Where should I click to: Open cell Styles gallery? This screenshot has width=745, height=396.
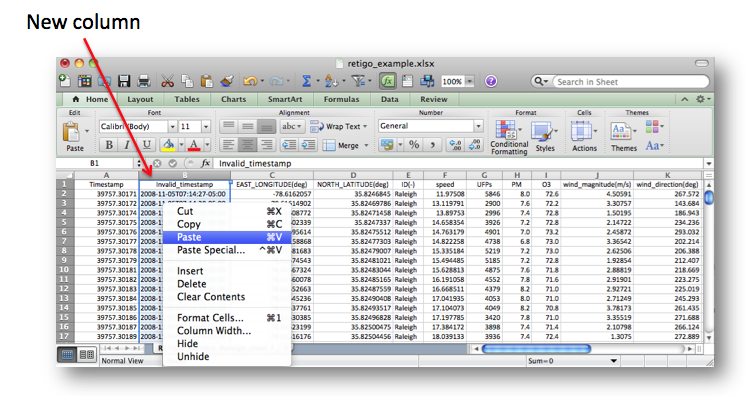544,136
